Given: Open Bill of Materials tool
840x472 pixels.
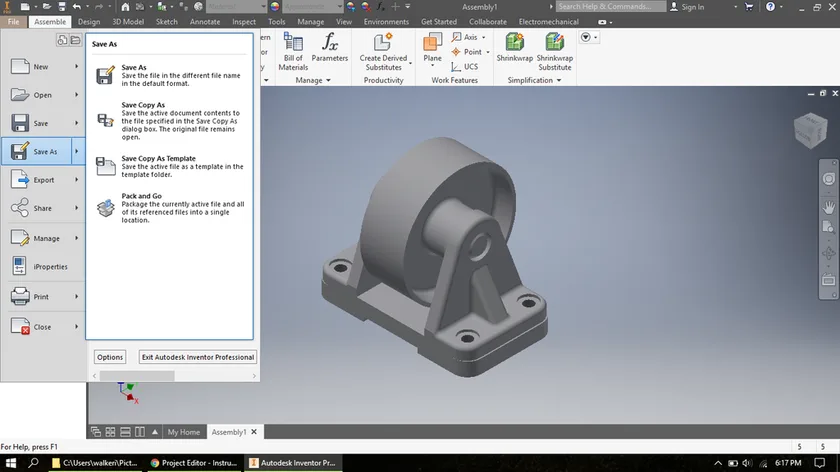Looking at the screenshot, I should 293,51.
